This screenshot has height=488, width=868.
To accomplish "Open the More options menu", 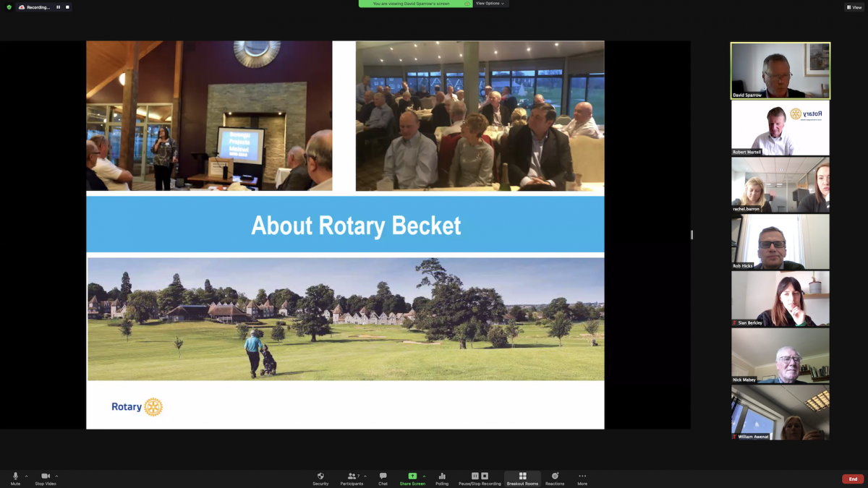I will coord(582,479).
